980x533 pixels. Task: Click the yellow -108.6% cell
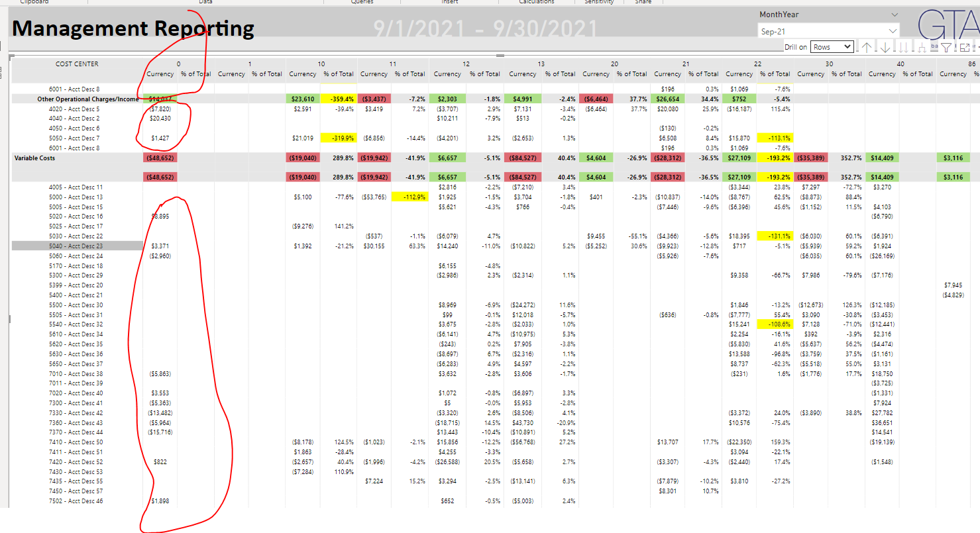click(776, 324)
